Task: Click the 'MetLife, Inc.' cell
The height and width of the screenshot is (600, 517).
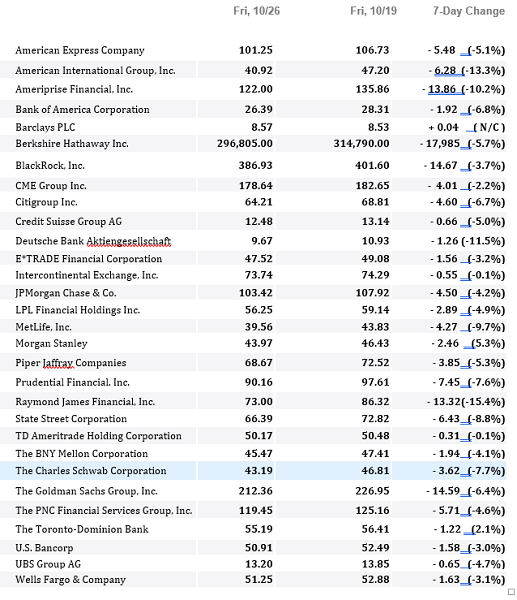Action: pos(43,327)
